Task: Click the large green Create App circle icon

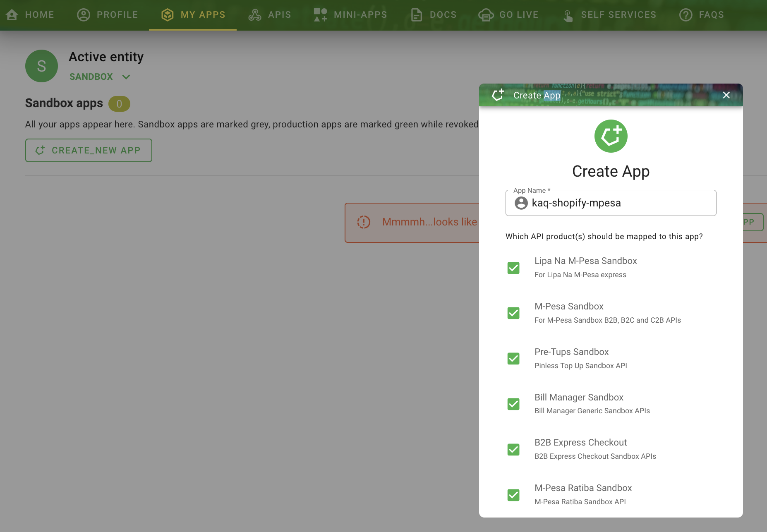Action: tap(611, 136)
